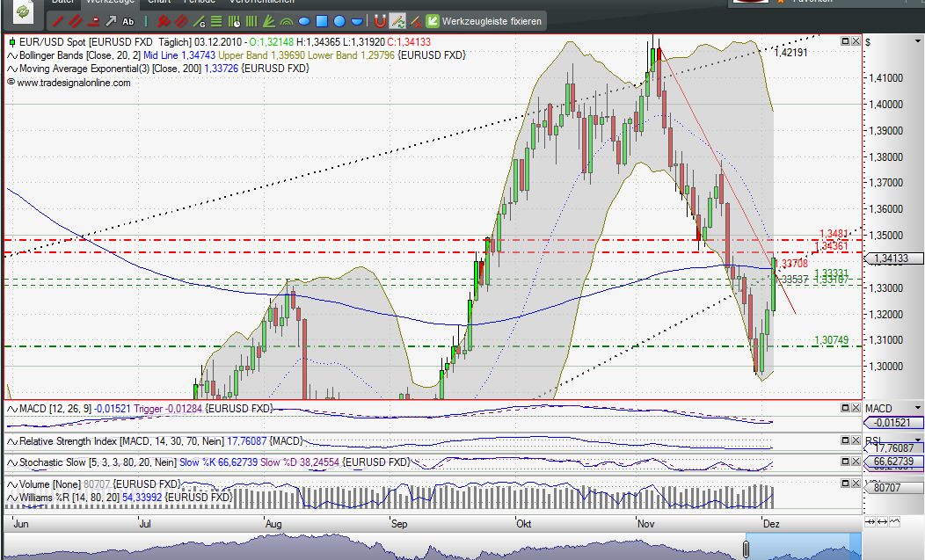Select the Ab text annotation tool
This screenshot has width=925, height=560.
tap(128, 22)
